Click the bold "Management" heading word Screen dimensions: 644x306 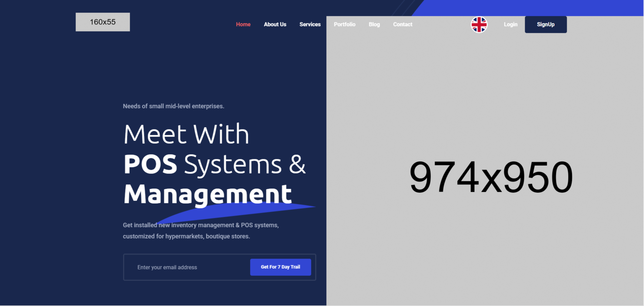[207, 194]
